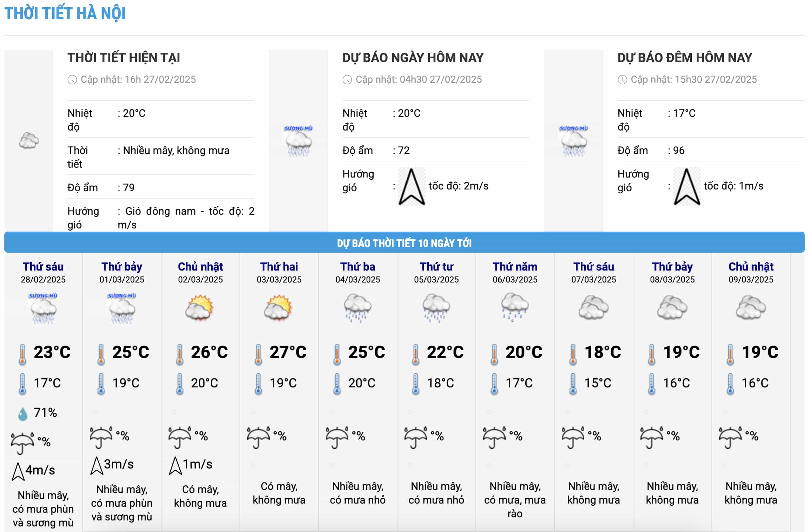Click 'có mưa, mưa rào' description for Thứ năm
The width and height of the screenshot is (809, 532).
(x=515, y=507)
